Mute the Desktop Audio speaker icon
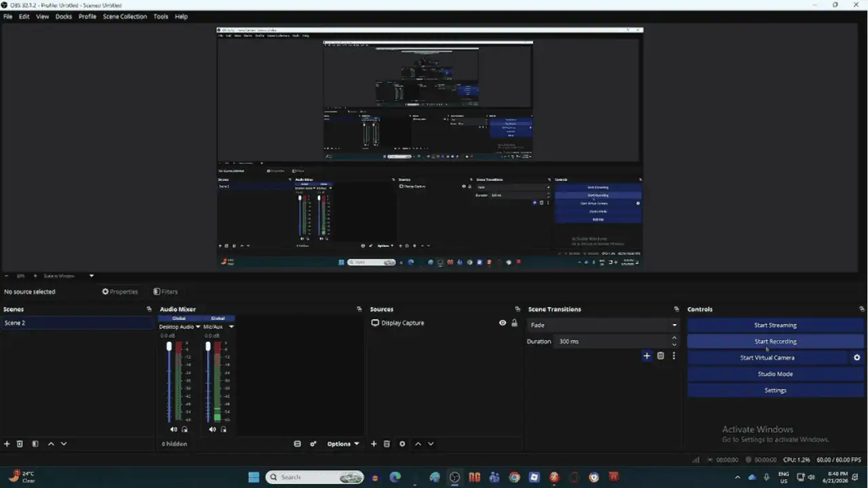The height and width of the screenshot is (488, 868). coord(173,429)
